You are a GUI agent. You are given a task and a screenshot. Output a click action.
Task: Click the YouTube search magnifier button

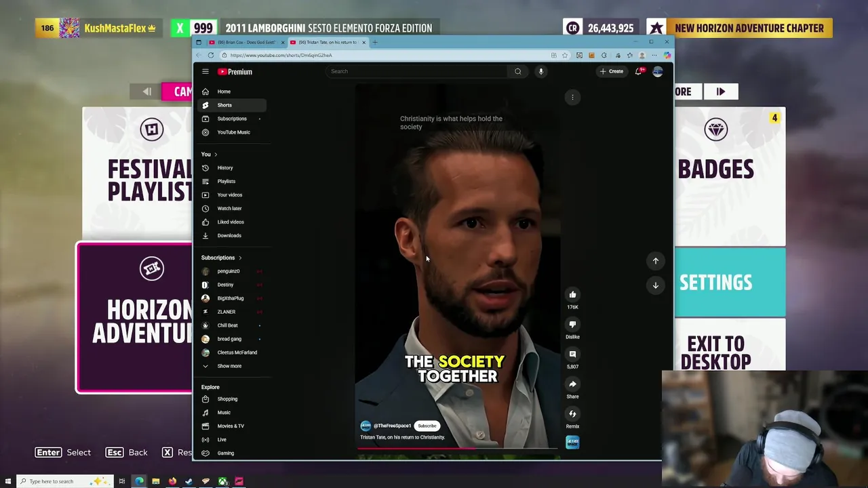[x=517, y=71]
